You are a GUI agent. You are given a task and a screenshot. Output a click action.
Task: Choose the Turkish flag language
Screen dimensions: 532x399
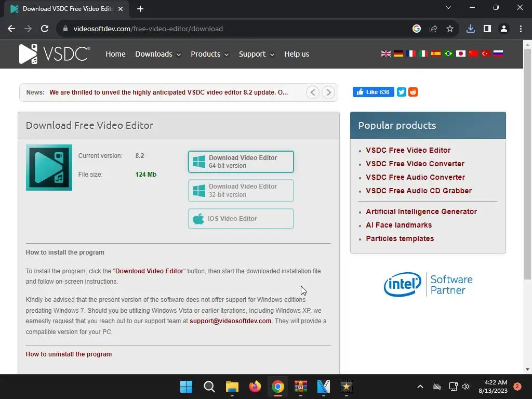click(x=486, y=54)
